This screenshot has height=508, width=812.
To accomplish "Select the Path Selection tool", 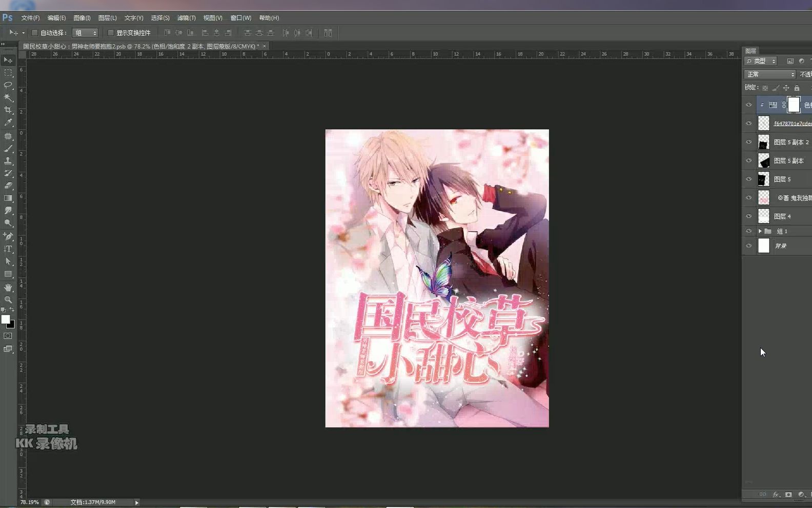I will 8,261.
